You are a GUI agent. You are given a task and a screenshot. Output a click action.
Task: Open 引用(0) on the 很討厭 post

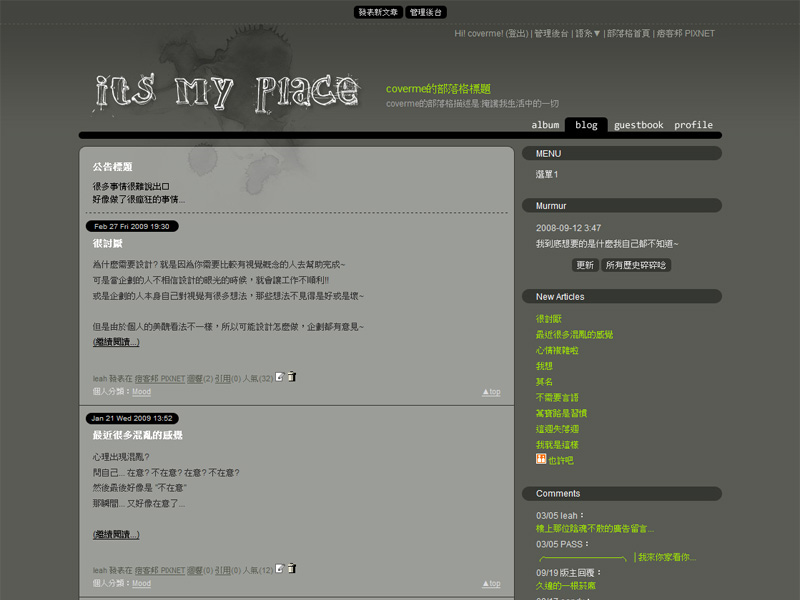[x=227, y=379]
